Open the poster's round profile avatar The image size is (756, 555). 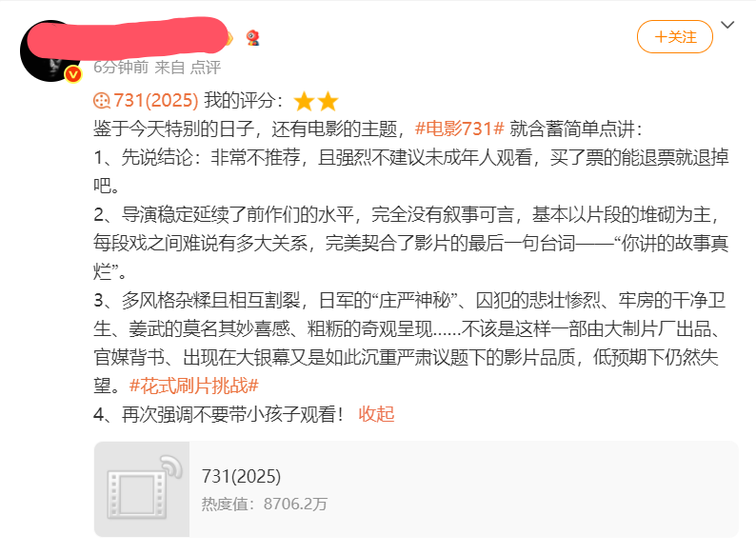point(50,51)
